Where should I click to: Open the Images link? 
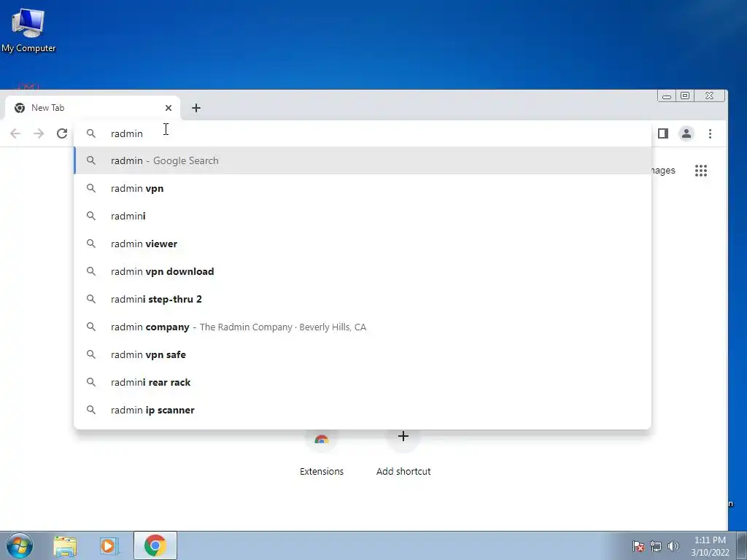coord(663,171)
